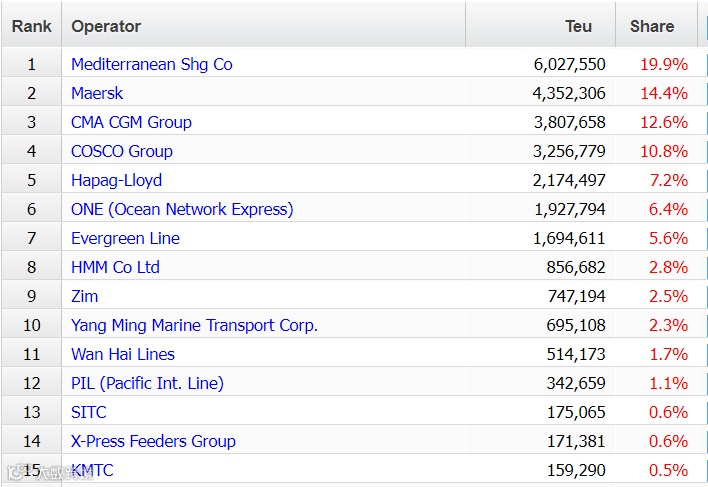Open X-Press Feeders Group link
Viewport: 708px width, 487px height.
153,441
